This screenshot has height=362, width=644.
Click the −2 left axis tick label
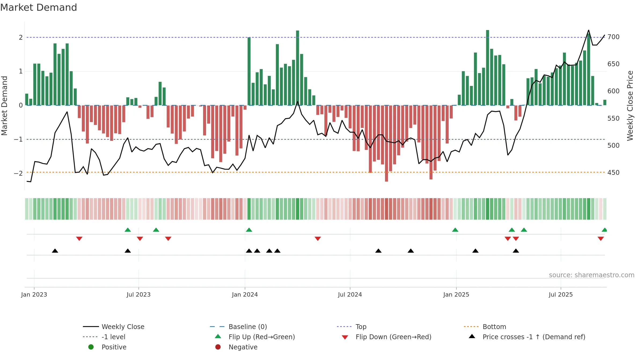click(19, 173)
